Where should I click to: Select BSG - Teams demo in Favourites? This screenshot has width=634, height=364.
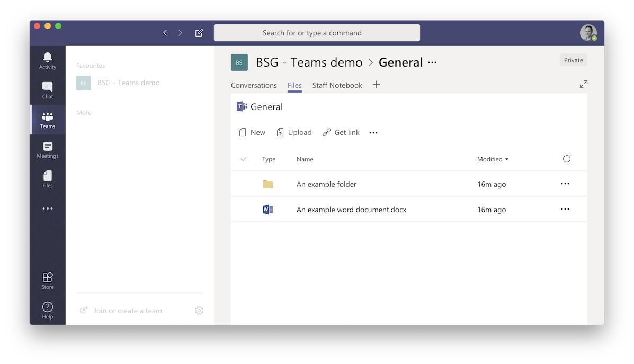(118, 83)
